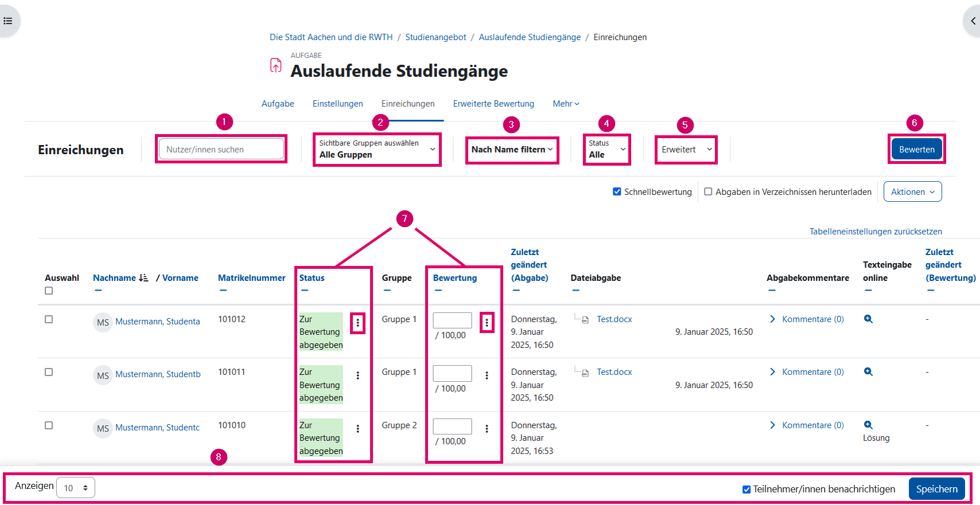
Task: Open the block drawer arrow icon
Action: 973,21
